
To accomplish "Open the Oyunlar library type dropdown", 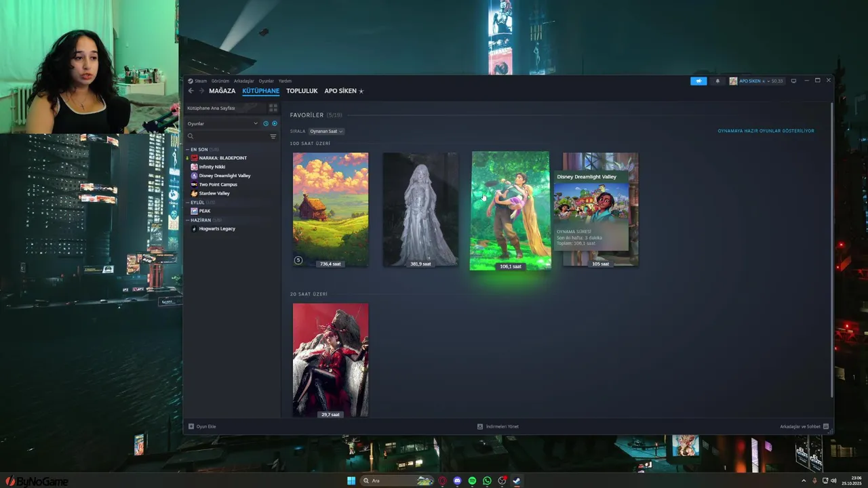I will click(x=222, y=123).
